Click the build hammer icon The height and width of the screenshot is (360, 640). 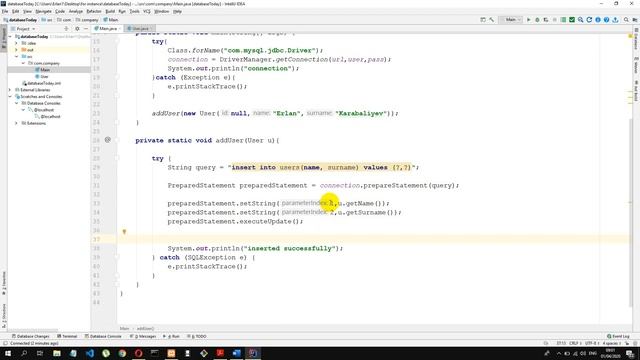click(x=491, y=20)
